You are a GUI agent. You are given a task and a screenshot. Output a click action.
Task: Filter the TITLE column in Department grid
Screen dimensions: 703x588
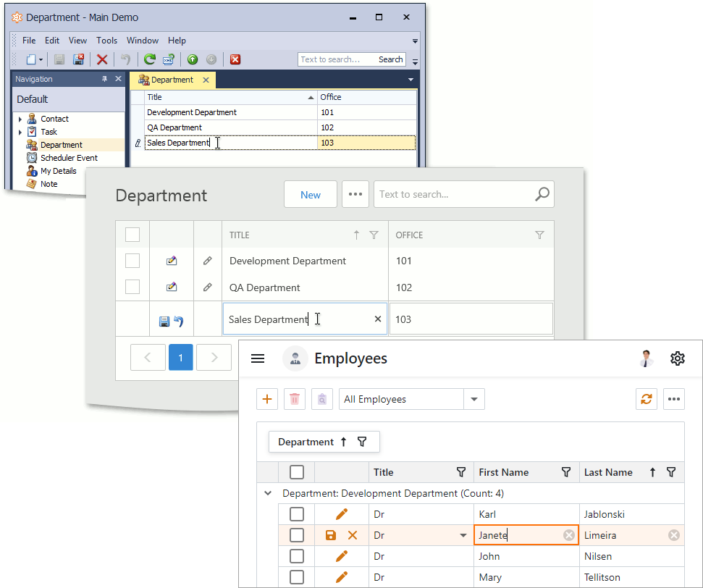click(x=374, y=235)
